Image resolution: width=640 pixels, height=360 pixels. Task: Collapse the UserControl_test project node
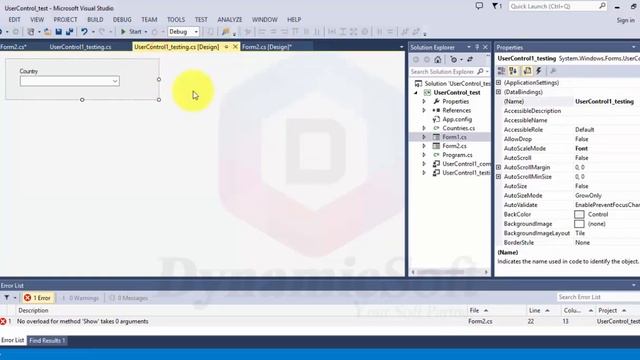pyautogui.click(x=416, y=93)
